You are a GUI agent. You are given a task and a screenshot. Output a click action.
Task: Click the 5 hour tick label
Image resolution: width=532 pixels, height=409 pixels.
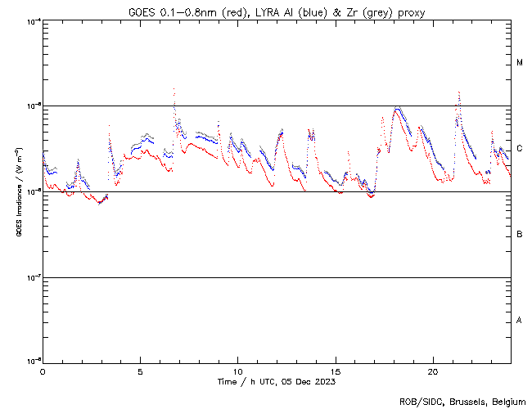140,371
